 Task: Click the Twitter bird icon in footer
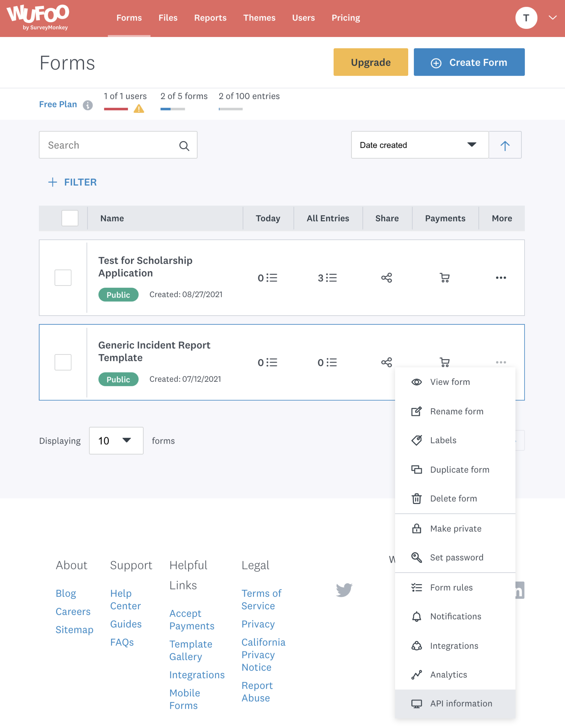[x=344, y=590]
